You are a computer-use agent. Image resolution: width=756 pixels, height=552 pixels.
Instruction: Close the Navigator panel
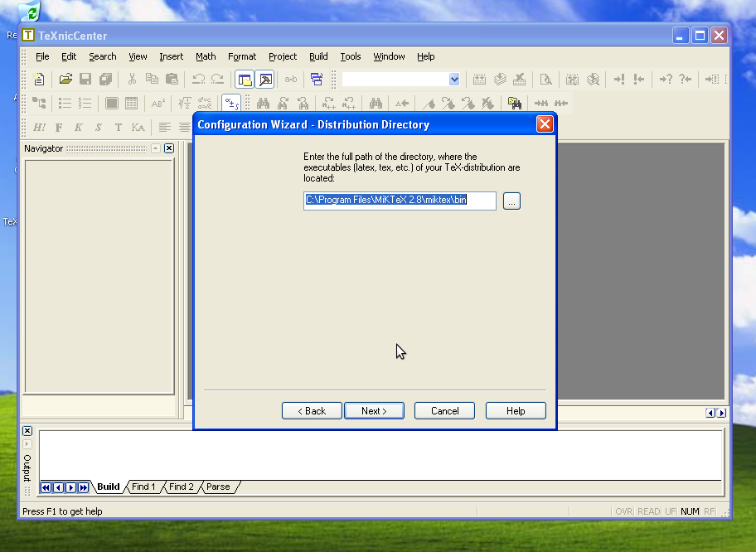(x=169, y=148)
